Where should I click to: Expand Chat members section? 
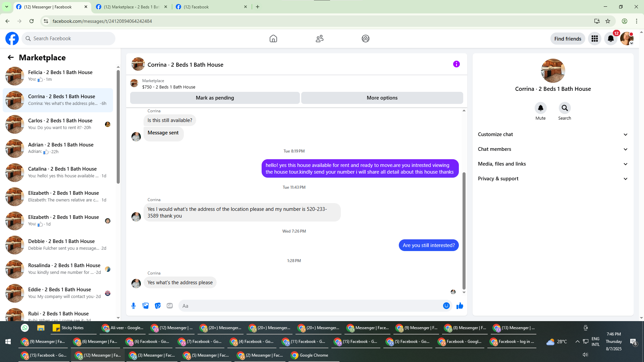(x=553, y=149)
